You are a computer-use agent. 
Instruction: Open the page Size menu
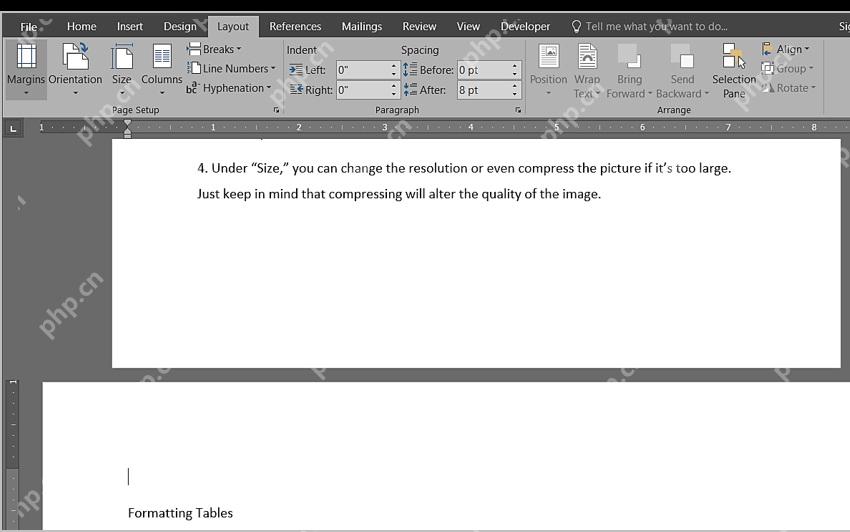point(122,69)
